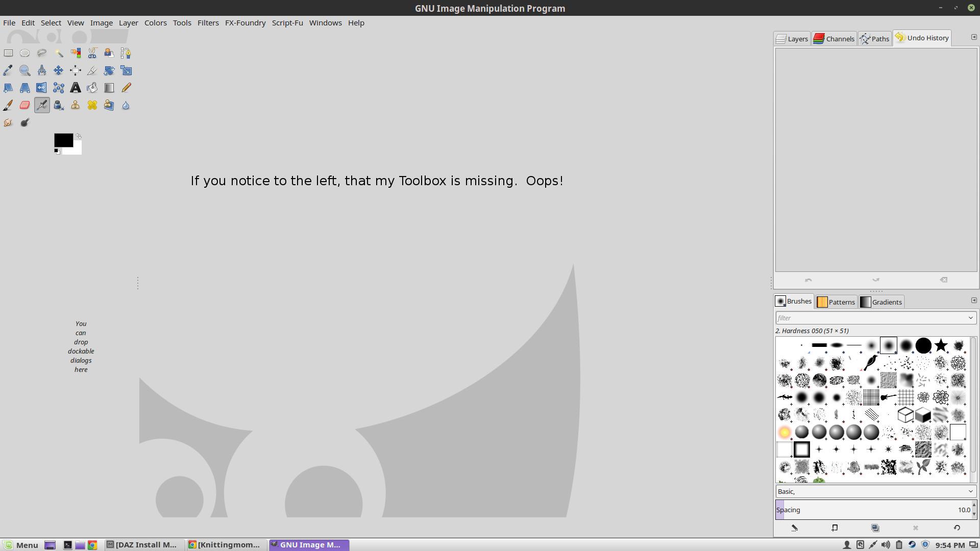The height and width of the screenshot is (551, 980).
Task: Choose the Heal tool bandage icon
Action: pos(92,105)
